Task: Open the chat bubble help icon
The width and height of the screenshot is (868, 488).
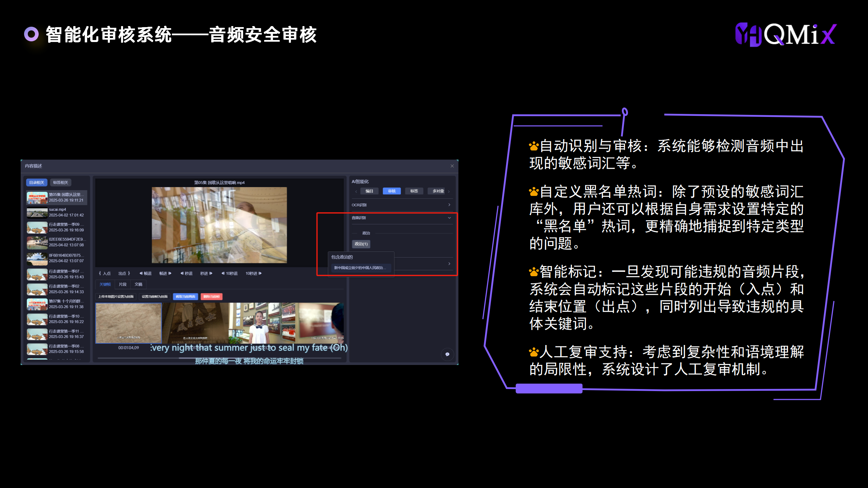Action: (x=447, y=354)
